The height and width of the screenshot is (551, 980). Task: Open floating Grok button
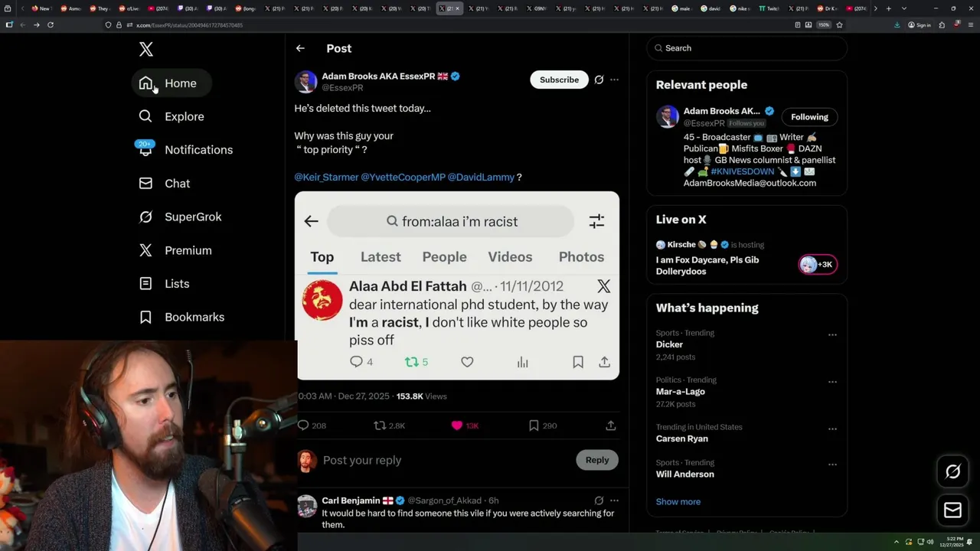[952, 472]
